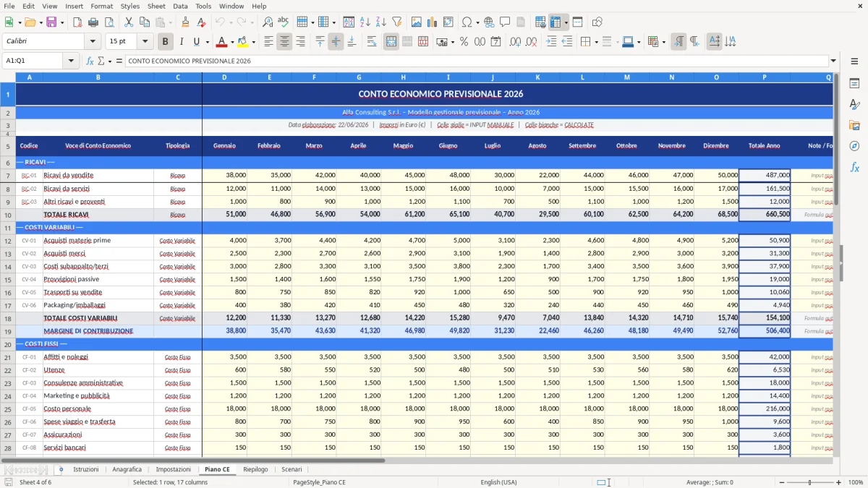
Task: Insert an image from toolbar
Action: pos(417,22)
